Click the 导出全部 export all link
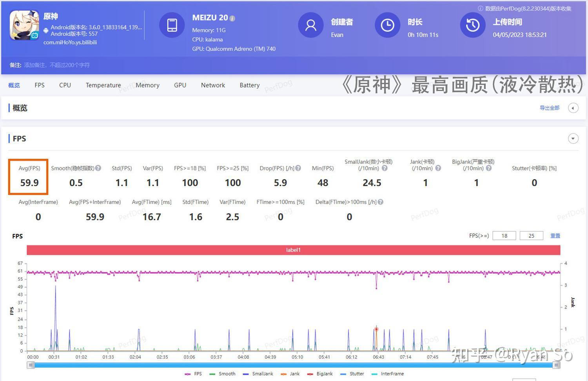The image size is (588, 381). click(550, 108)
